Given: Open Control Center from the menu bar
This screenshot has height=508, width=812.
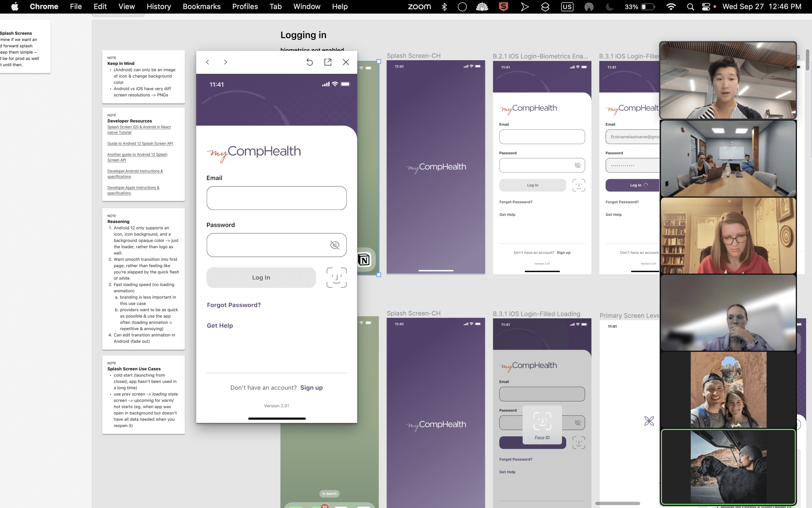Looking at the screenshot, I should [x=706, y=7].
